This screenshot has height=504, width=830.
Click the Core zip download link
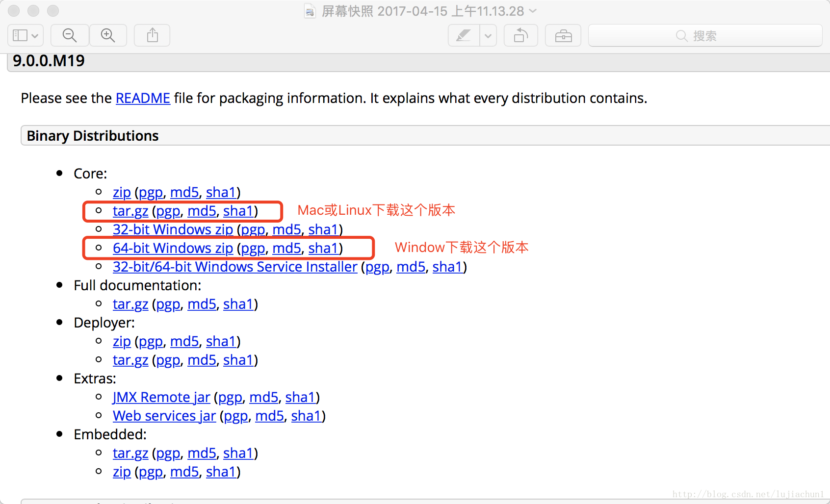point(122,192)
